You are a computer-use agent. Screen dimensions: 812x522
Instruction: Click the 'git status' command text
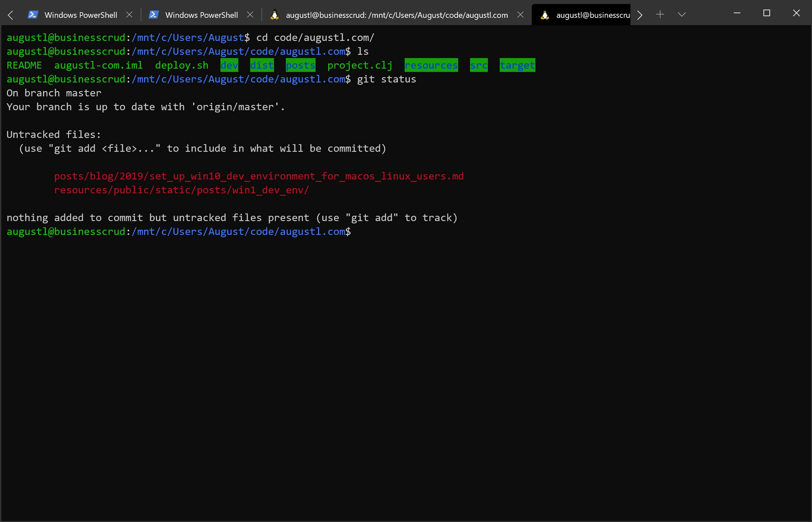[387, 79]
